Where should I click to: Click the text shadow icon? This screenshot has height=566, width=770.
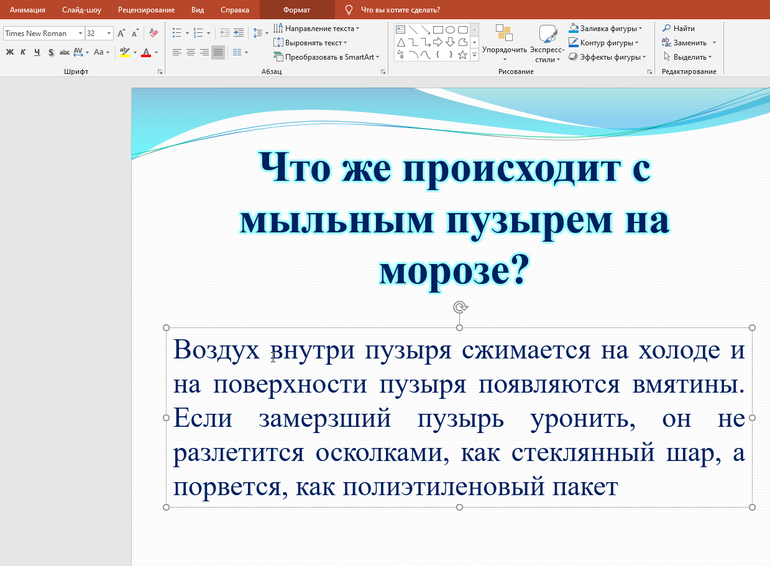[x=50, y=52]
